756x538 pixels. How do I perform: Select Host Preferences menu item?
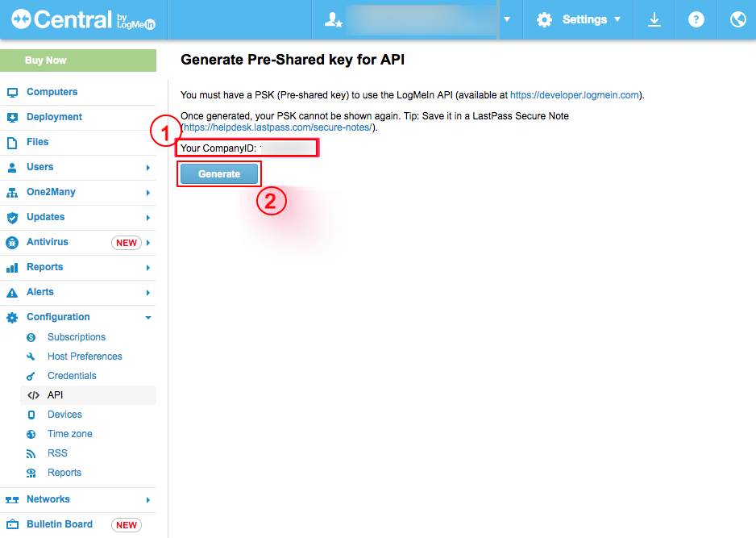point(85,356)
